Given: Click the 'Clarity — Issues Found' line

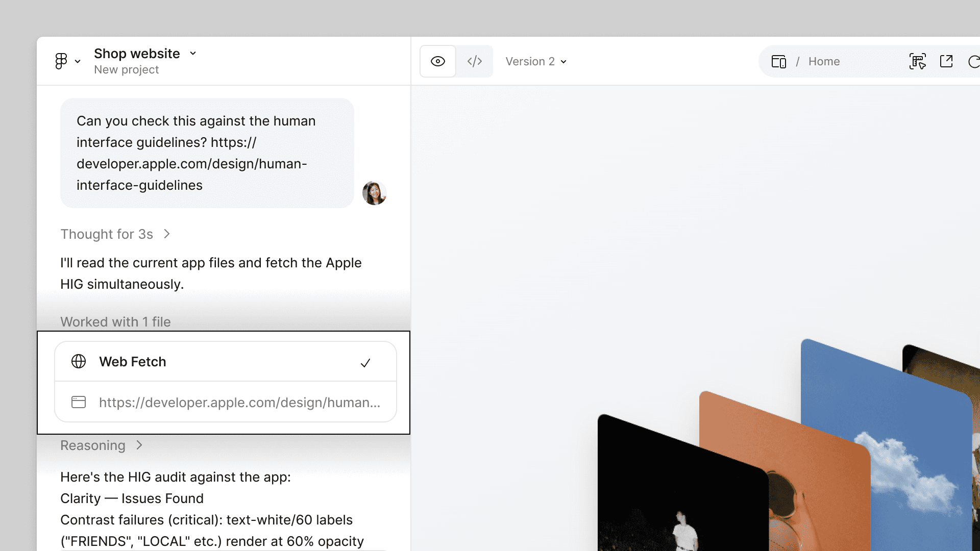Looking at the screenshot, I should tap(132, 498).
